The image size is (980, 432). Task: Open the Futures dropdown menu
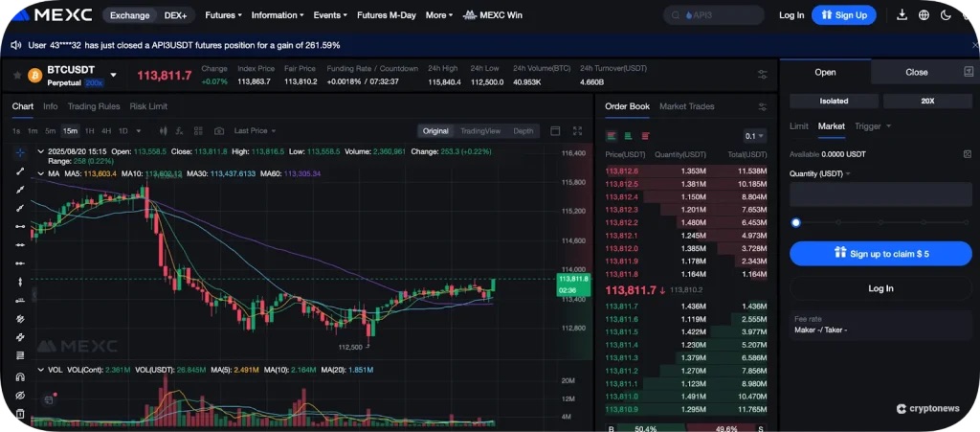coord(223,15)
